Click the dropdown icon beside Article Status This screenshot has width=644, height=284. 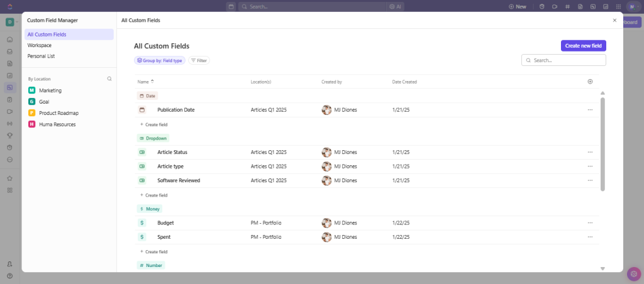[142, 152]
